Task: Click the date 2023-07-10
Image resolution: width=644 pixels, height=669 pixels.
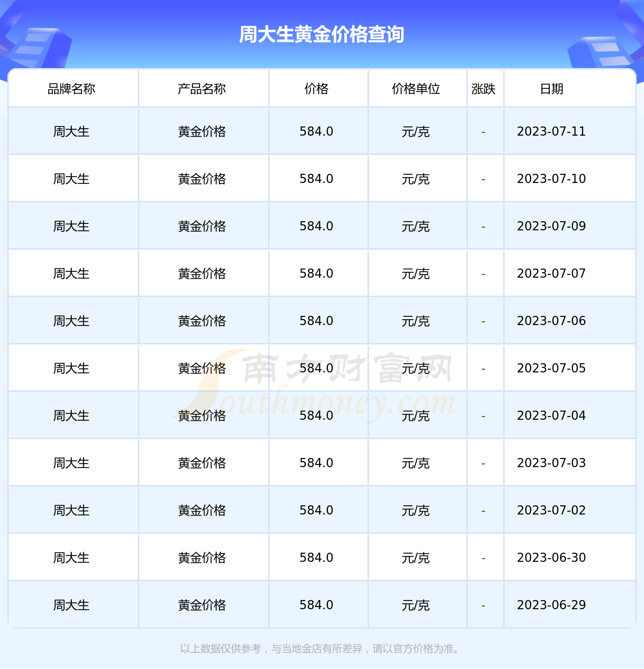Action: [552, 179]
